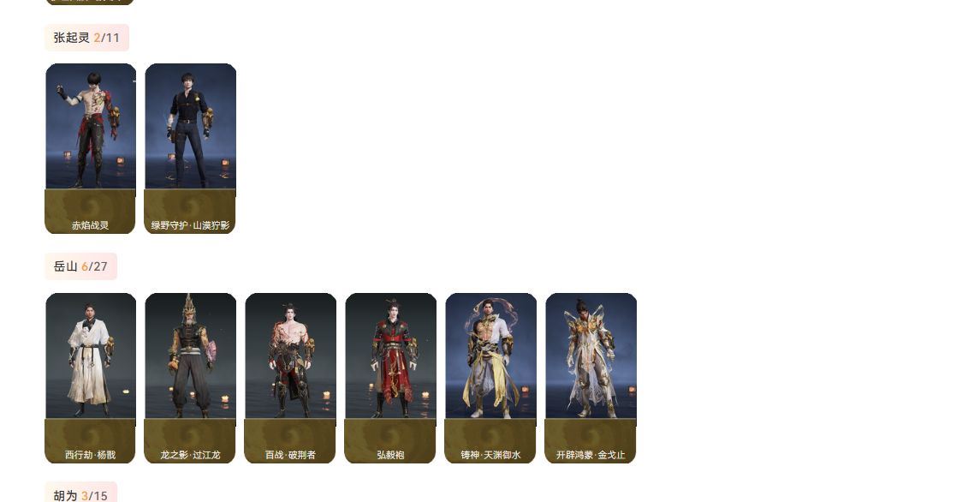Select the 百战·破荆者 skin image
Viewport: 980px width, 502px height.
tap(291, 356)
